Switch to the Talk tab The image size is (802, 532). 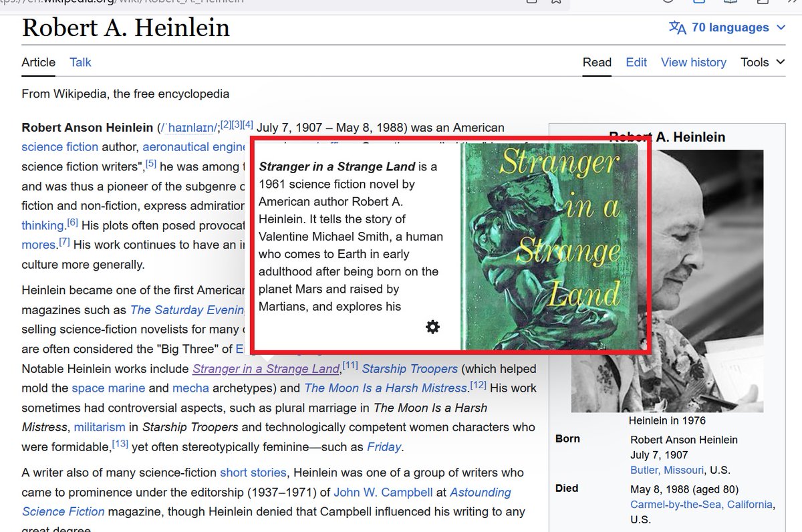tap(80, 62)
